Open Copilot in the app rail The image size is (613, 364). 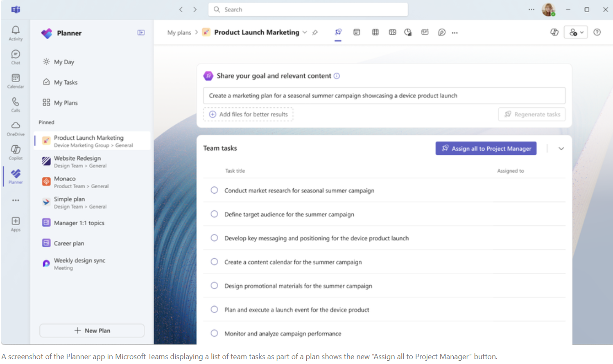(x=16, y=152)
